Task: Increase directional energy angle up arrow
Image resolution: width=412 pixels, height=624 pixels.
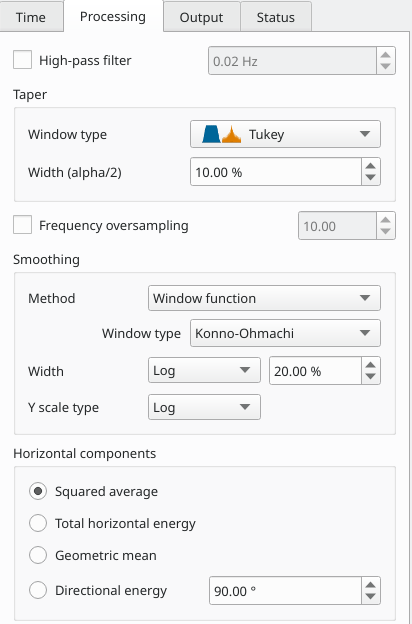Action: click(371, 585)
